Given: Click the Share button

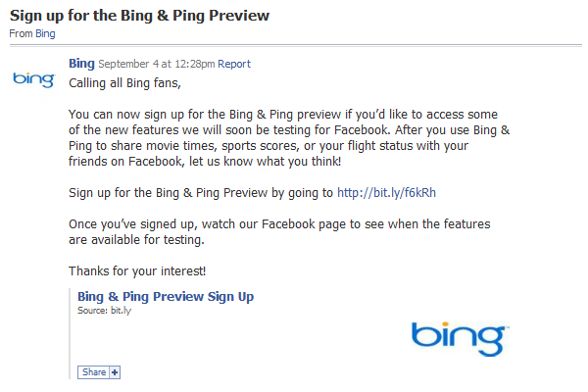Looking at the screenshot, I should pos(94,372).
